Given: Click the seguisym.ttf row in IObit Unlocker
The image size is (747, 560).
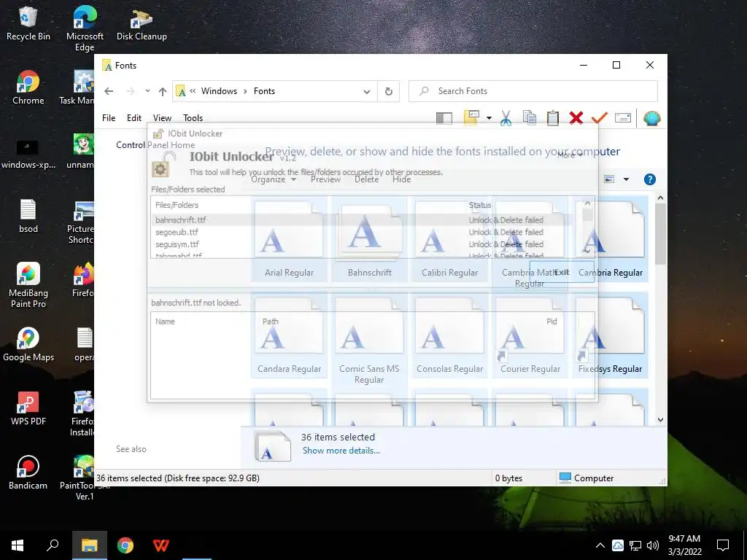Looking at the screenshot, I should (360, 244).
